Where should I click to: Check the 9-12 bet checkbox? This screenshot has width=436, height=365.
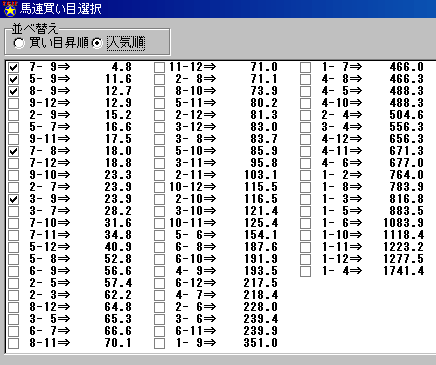(x=13, y=103)
